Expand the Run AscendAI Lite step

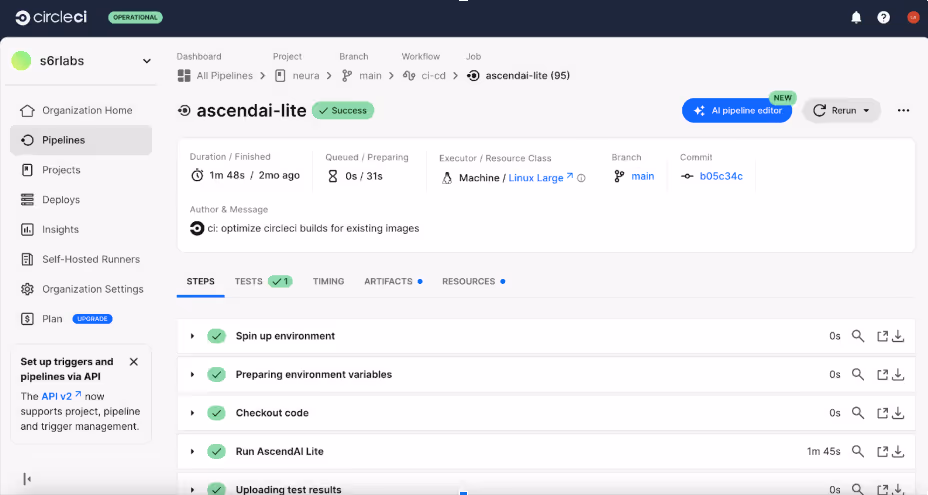tap(192, 452)
